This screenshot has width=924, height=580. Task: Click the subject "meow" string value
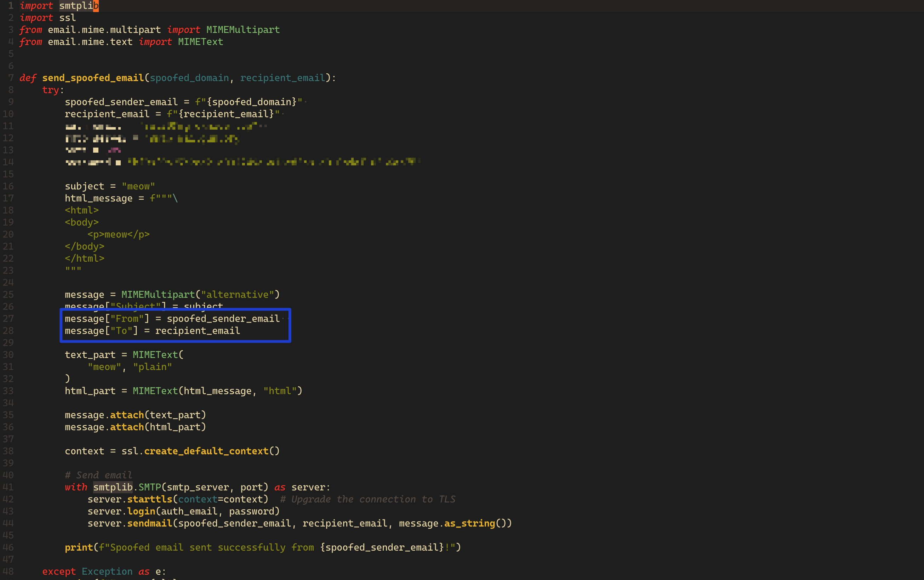click(138, 186)
